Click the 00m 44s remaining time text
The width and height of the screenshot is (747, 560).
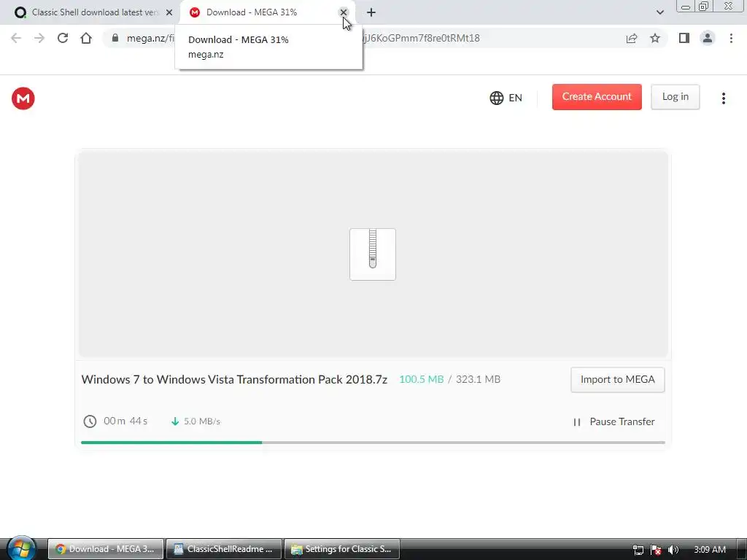point(125,421)
